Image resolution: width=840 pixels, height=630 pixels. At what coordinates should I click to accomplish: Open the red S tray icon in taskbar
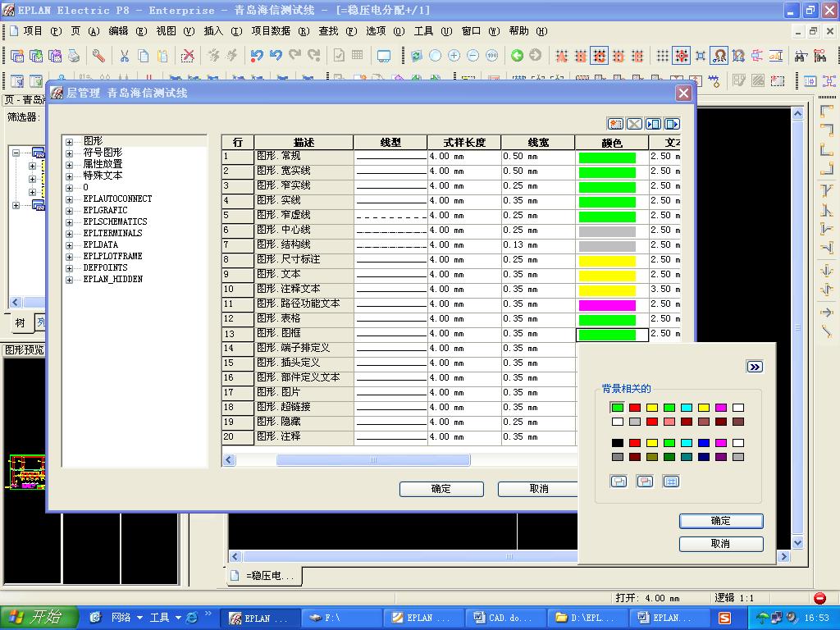724,618
